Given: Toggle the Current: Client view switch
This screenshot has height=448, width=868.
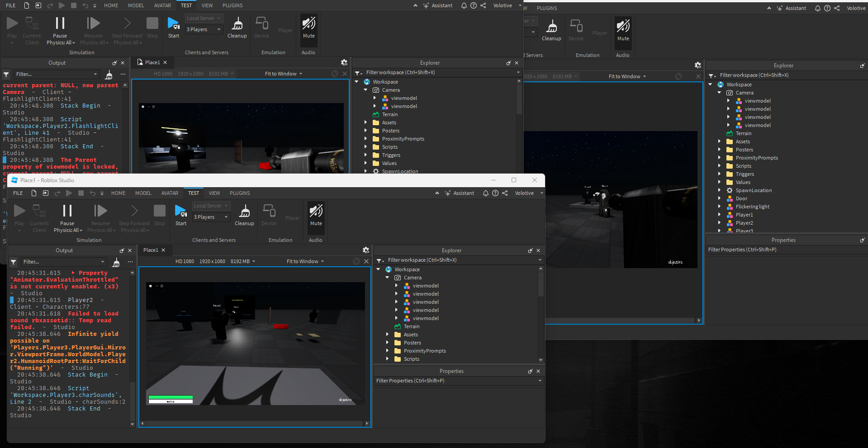Looking at the screenshot, I should [x=39, y=216].
